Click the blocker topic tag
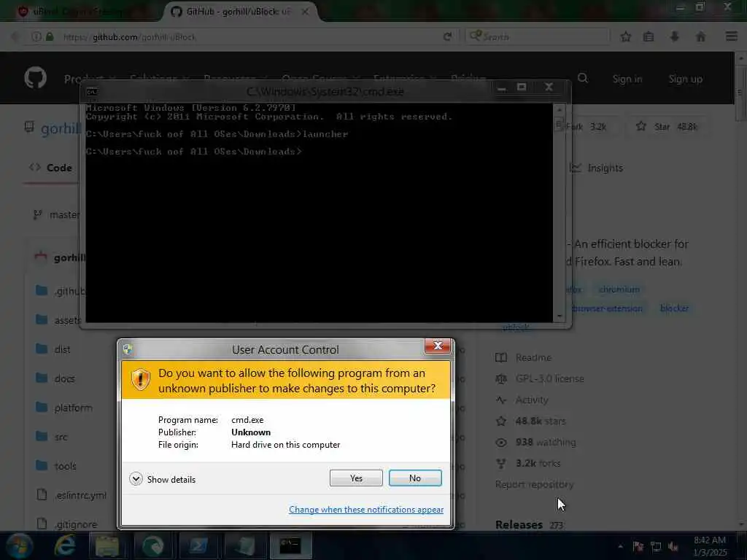 (x=674, y=308)
